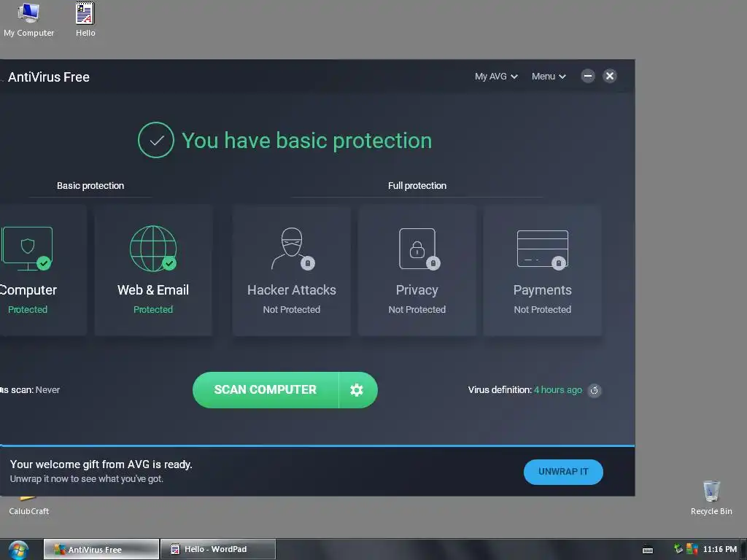747x560 pixels.
Task: Open the Menu dropdown
Action: (x=549, y=77)
